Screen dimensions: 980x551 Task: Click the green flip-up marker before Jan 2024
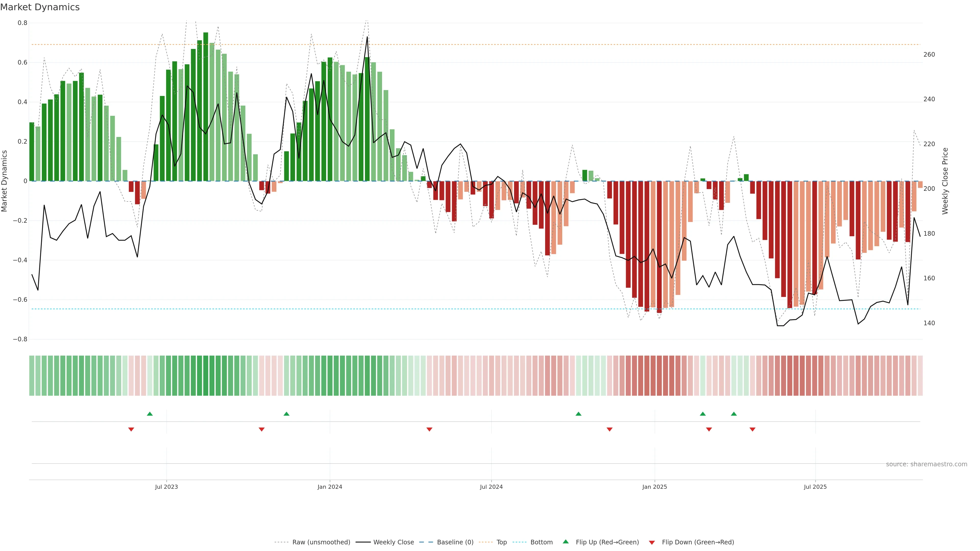[x=286, y=414]
